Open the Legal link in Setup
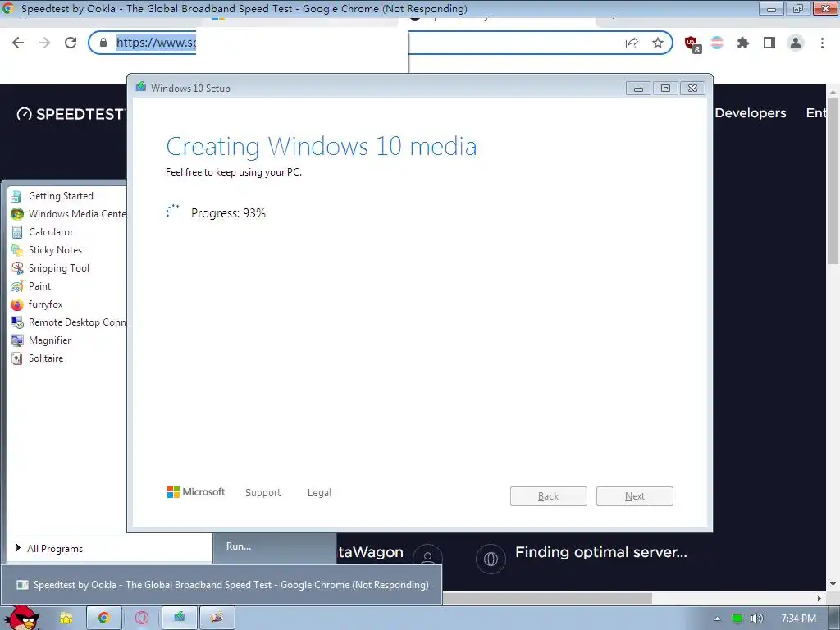This screenshot has width=840, height=630. (x=319, y=492)
